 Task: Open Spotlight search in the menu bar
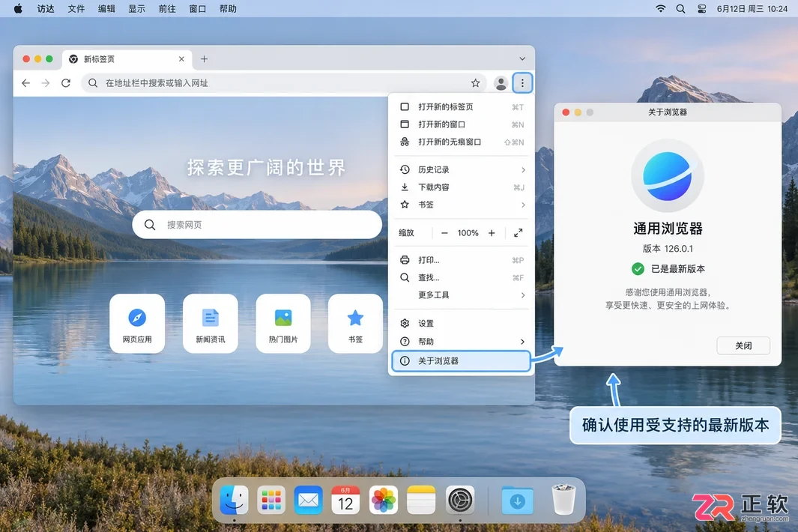coord(680,9)
